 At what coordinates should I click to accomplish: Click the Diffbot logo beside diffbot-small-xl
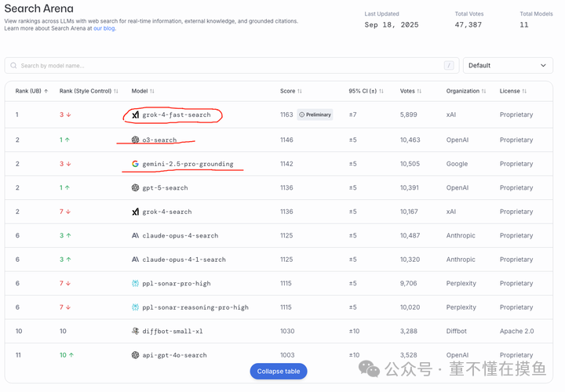(135, 331)
